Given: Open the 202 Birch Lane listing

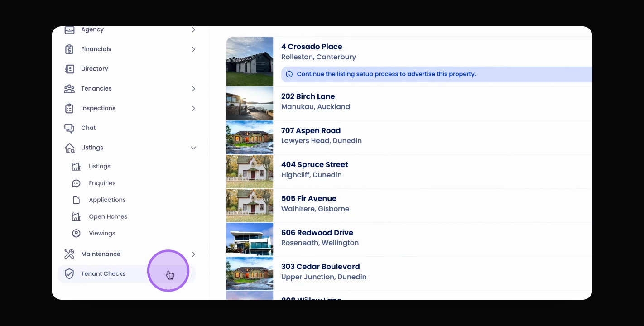Looking at the screenshot, I should 308,96.
